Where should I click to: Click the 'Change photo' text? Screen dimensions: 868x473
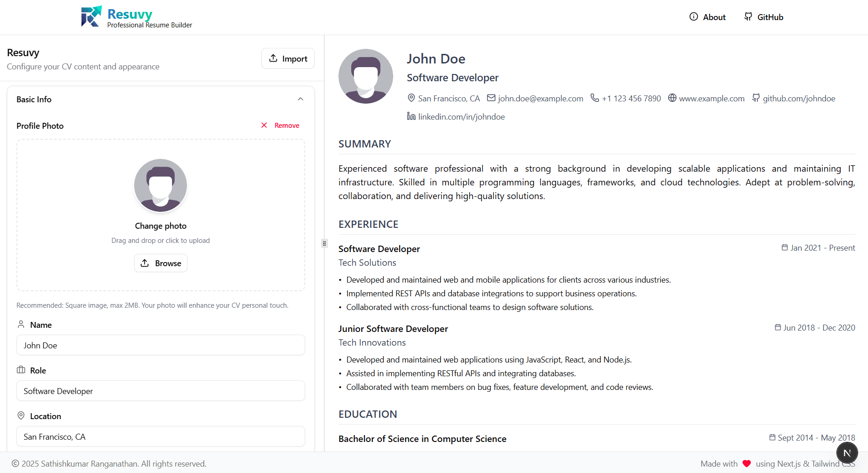[x=161, y=226]
